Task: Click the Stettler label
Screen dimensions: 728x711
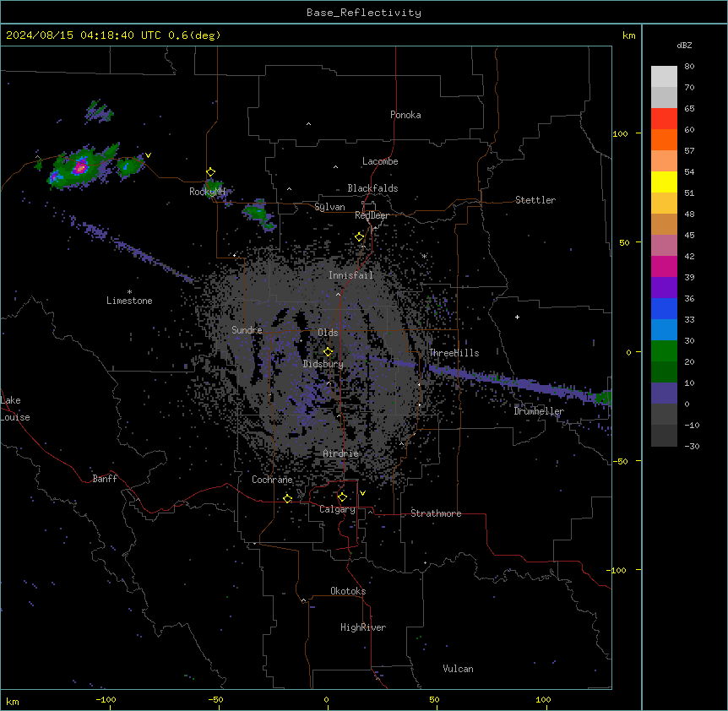Action: tap(535, 200)
